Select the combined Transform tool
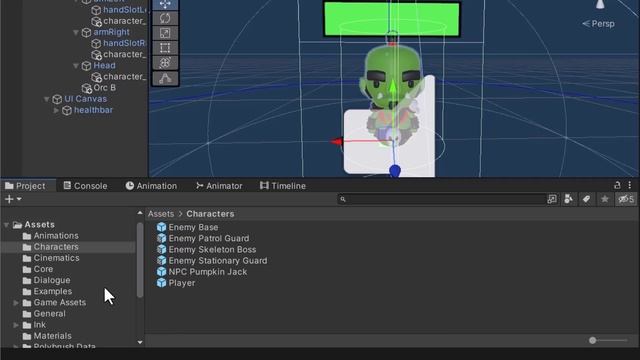 [165, 63]
